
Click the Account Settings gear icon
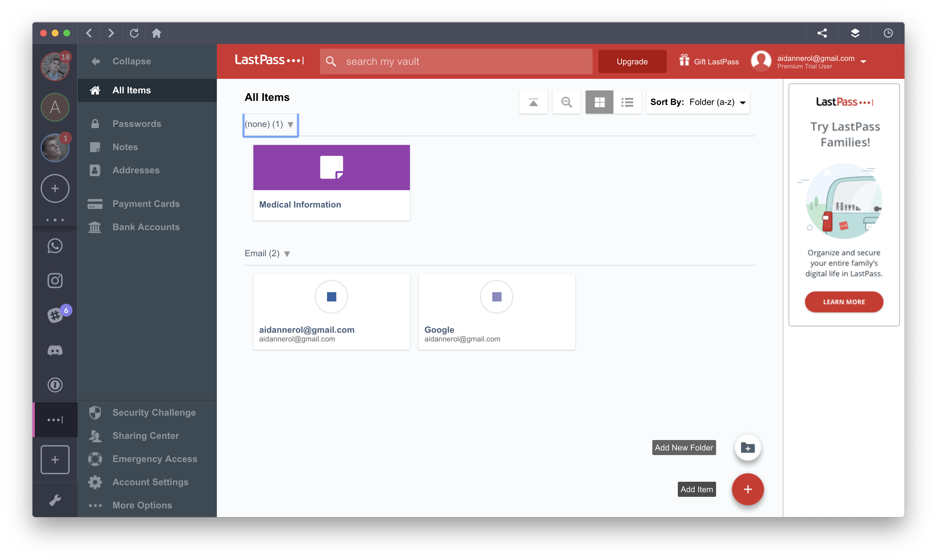pyautogui.click(x=96, y=482)
